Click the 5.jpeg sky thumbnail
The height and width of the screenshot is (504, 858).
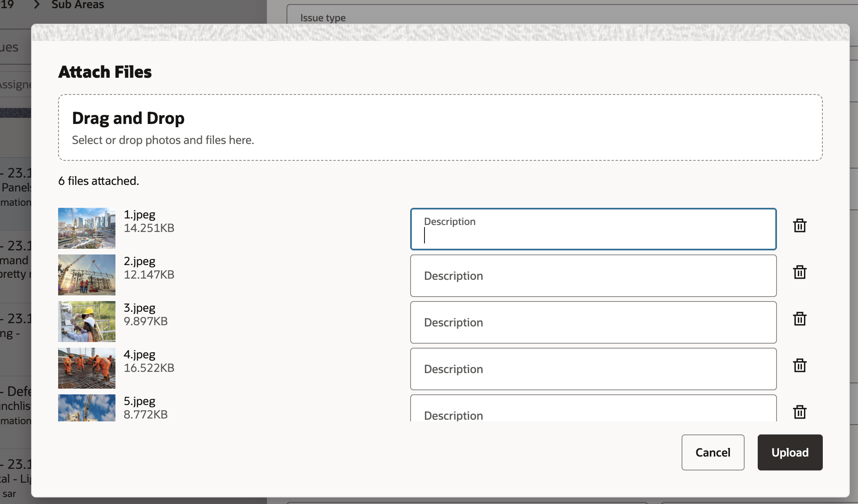[87, 408]
